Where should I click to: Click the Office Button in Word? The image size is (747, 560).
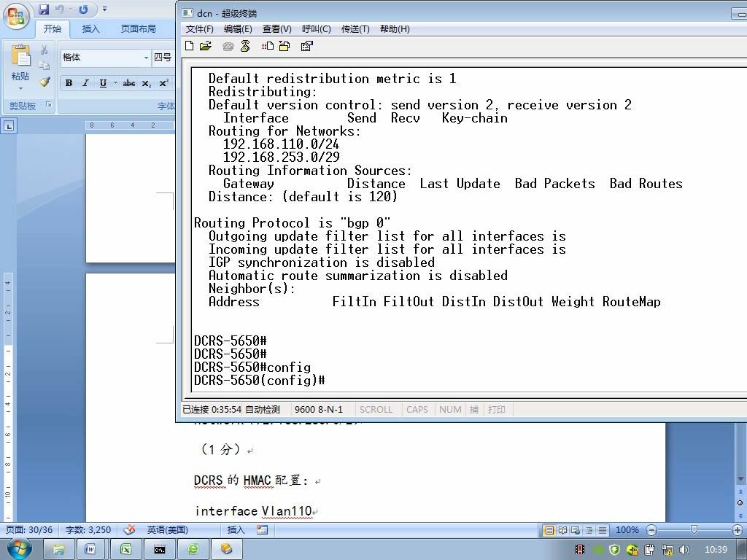tap(16, 15)
